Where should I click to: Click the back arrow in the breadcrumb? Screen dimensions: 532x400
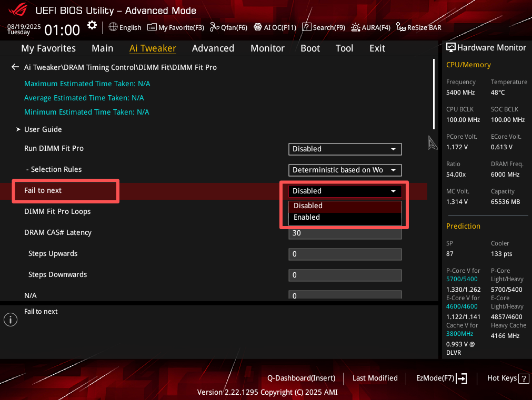point(15,67)
